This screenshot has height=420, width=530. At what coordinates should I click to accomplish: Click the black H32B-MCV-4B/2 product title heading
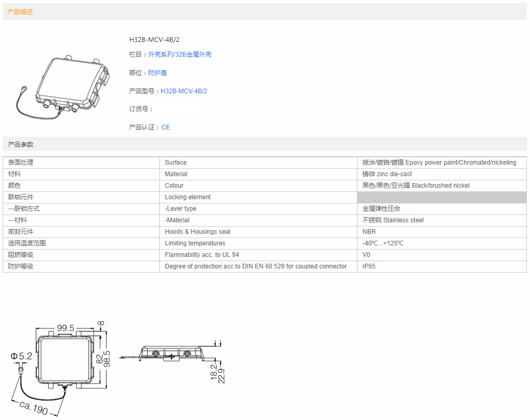(x=155, y=40)
